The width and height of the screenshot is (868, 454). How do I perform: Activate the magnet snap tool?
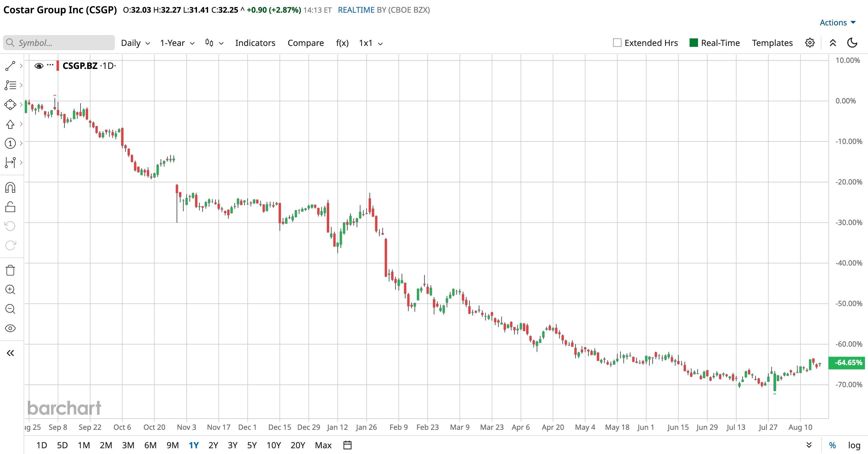10,188
